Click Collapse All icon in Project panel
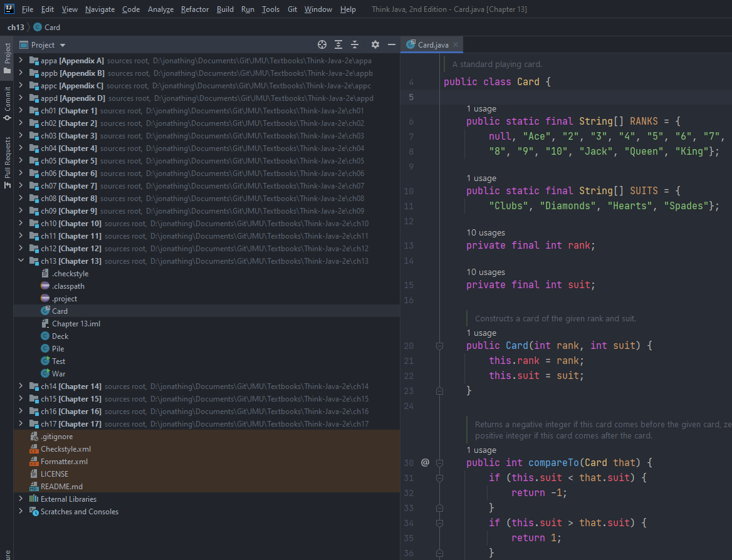Image resolution: width=732 pixels, height=560 pixels. click(355, 45)
